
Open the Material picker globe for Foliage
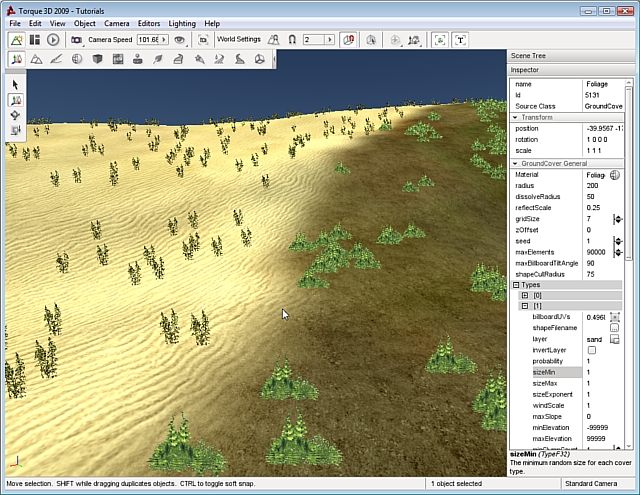pos(614,175)
